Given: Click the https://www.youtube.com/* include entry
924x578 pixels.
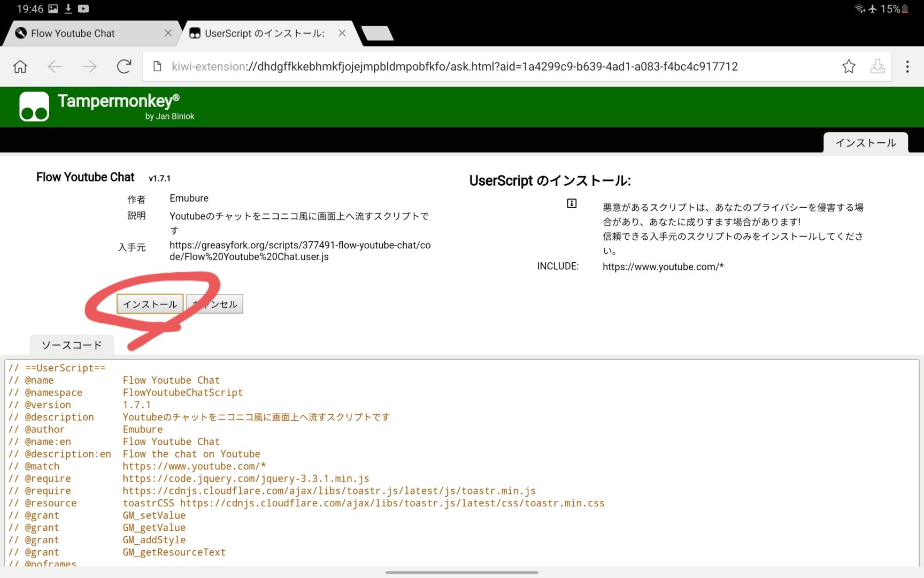Looking at the screenshot, I should pyautogui.click(x=663, y=267).
